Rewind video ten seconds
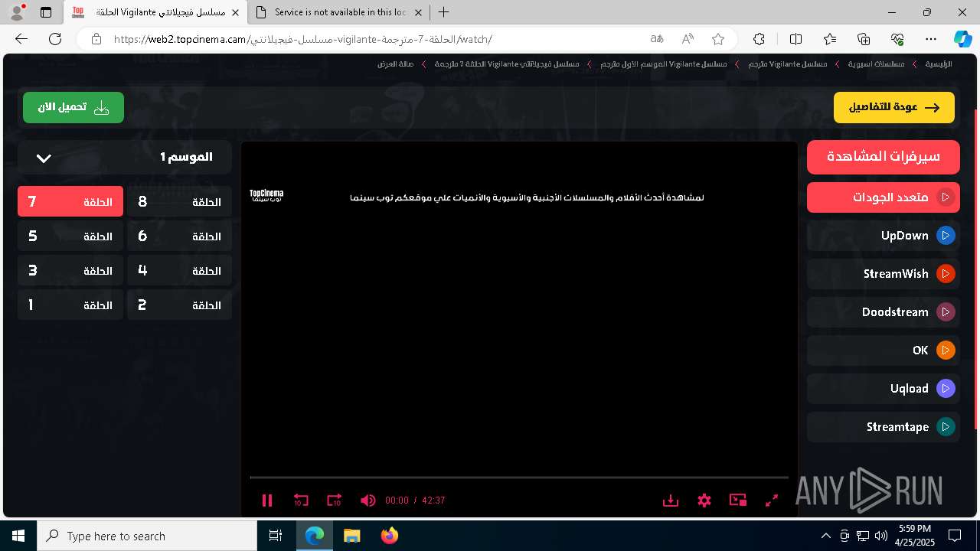 tap(301, 500)
